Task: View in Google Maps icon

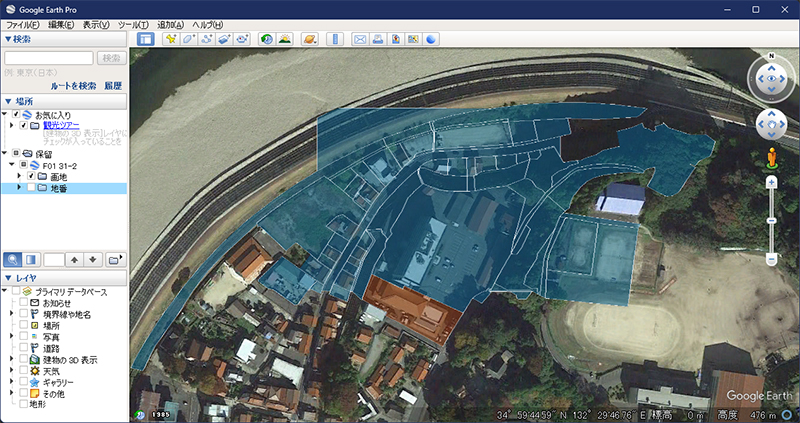Action: tap(414, 39)
